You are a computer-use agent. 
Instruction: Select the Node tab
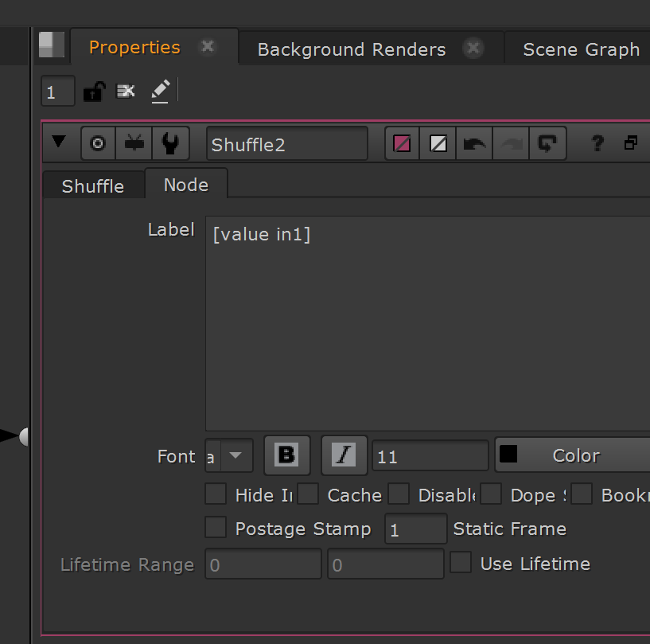pyautogui.click(x=186, y=184)
